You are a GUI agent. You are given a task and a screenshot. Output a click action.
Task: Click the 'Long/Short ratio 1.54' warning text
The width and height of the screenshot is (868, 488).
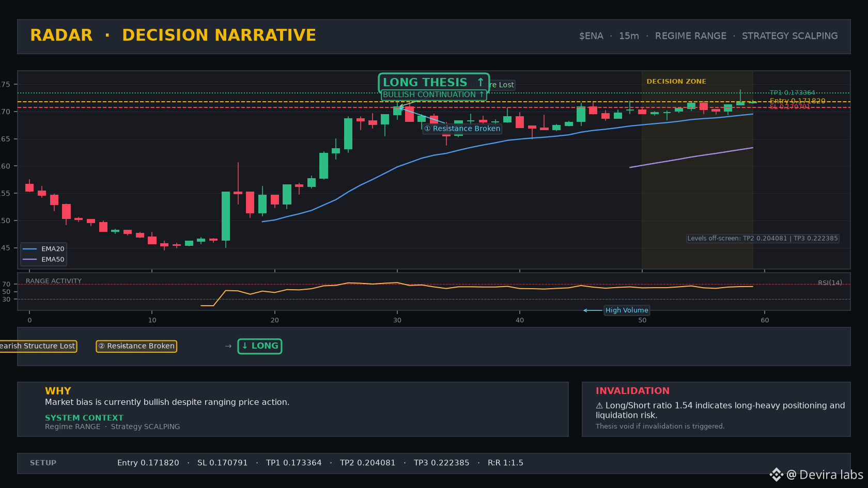pos(720,411)
